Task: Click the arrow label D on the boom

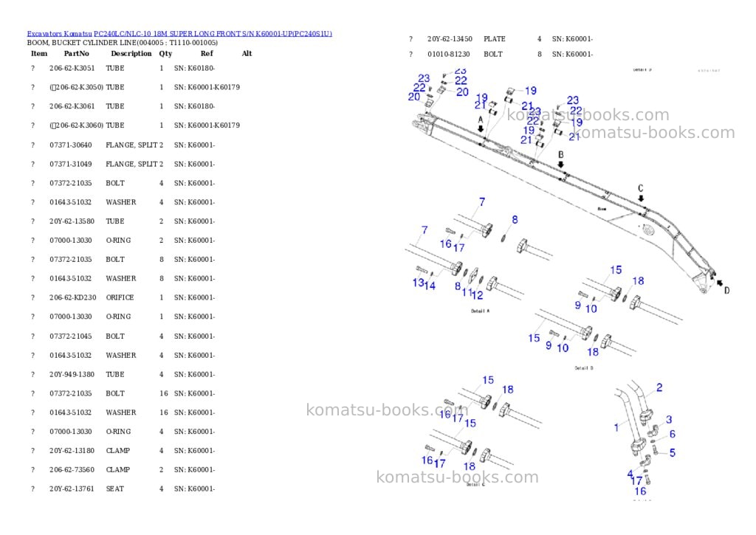Action: pos(726,290)
